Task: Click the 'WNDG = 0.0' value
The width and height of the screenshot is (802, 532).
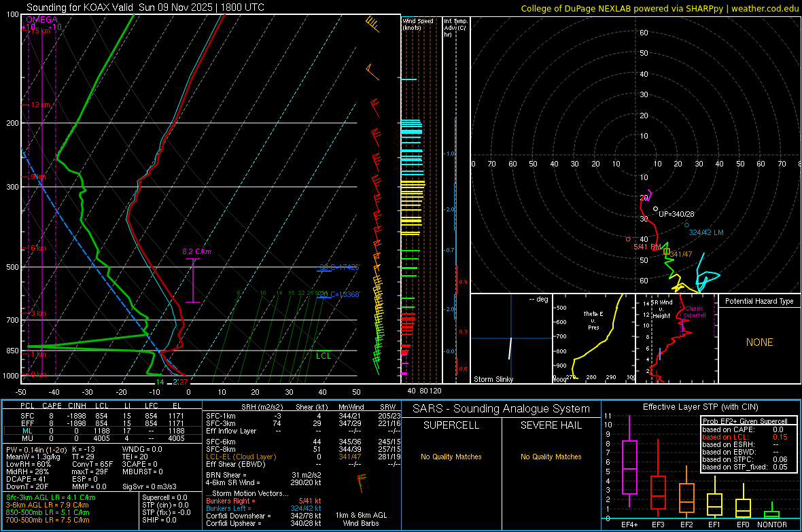Action: pos(142,449)
